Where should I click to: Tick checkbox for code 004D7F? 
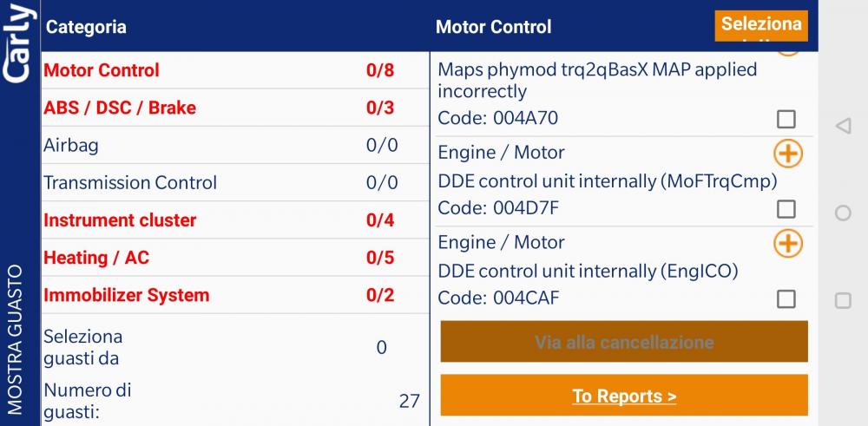pos(786,209)
